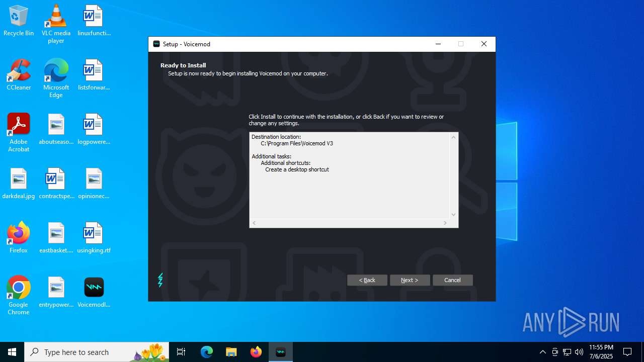Select listsforwar... Word document icon
The width and height of the screenshot is (644, 362).
pyautogui.click(x=94, y=75)
